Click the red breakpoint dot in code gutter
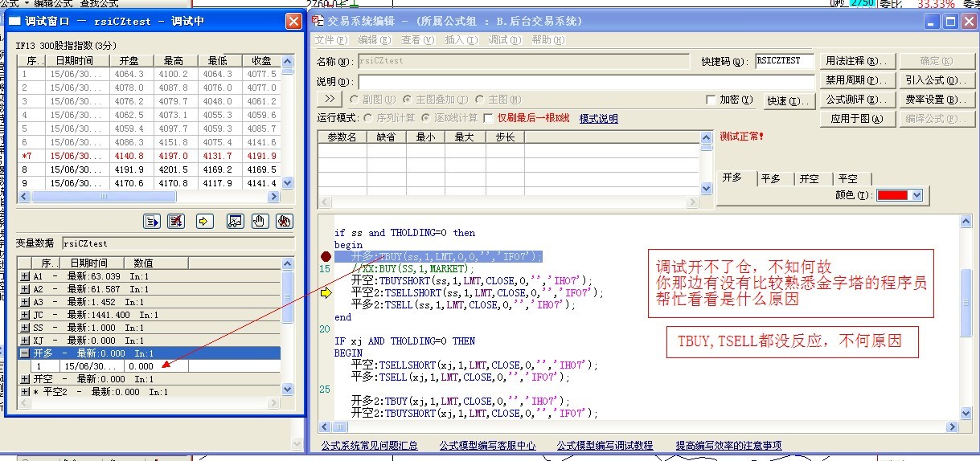This screenshot has height=461, width=980. pos(325,256)
